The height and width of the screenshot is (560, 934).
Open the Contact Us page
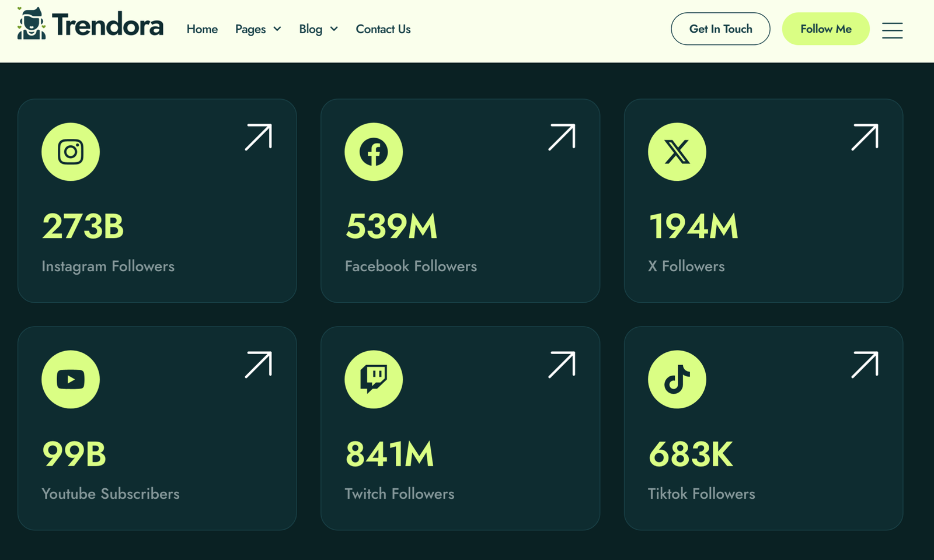coord(383,29)
